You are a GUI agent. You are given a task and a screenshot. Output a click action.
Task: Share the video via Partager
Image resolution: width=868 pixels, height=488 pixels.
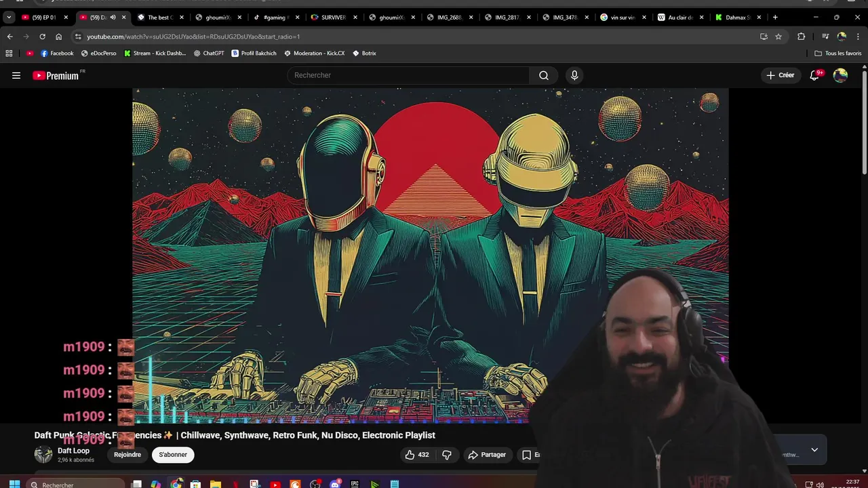pyautogui.click(x=487, y=455)
